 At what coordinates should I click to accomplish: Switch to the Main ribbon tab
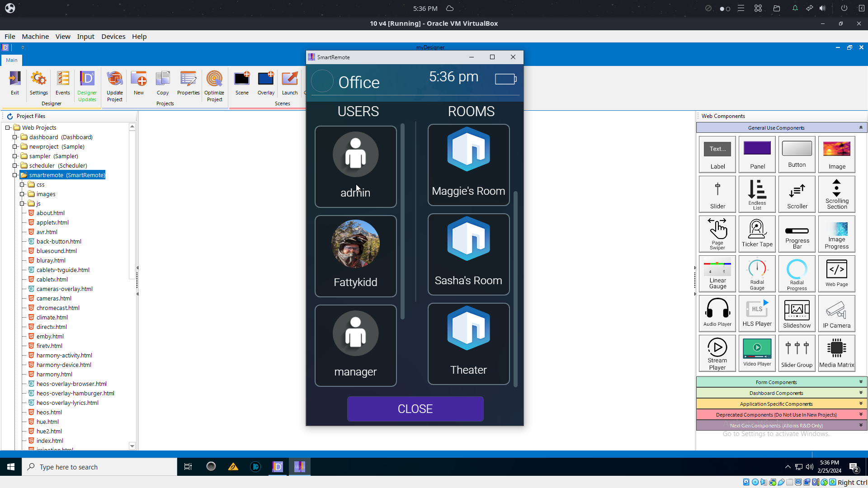point(12,60)
